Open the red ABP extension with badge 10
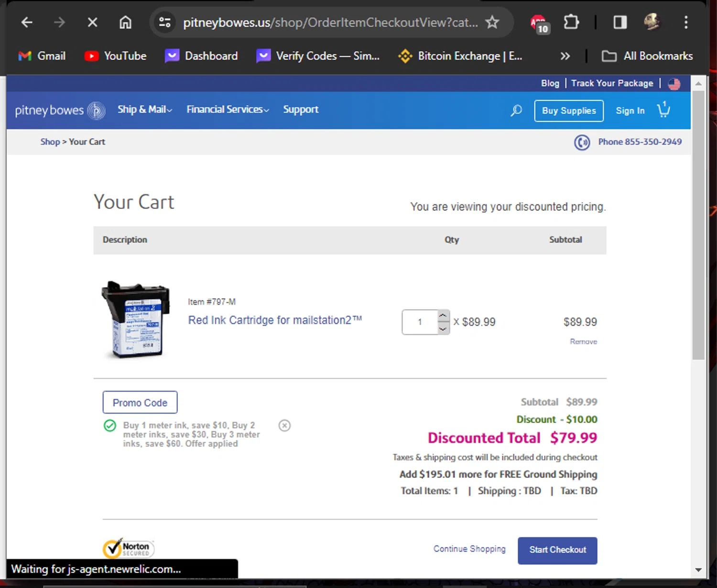Image resolution: width=717 pixels, height=588 pixels. point(540,23)
